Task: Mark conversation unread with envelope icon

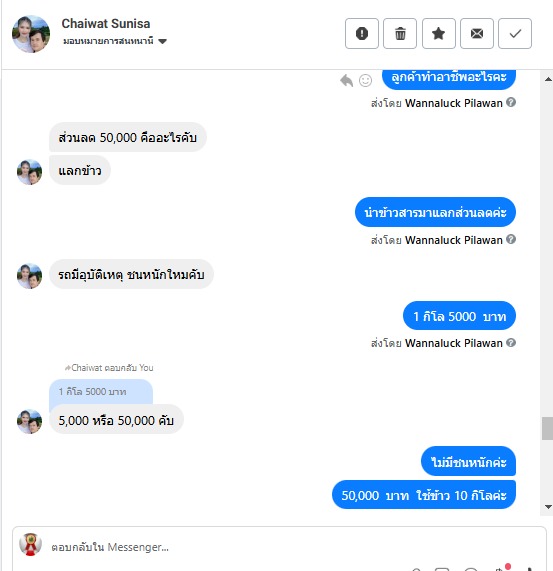Action: coord(477,34)
